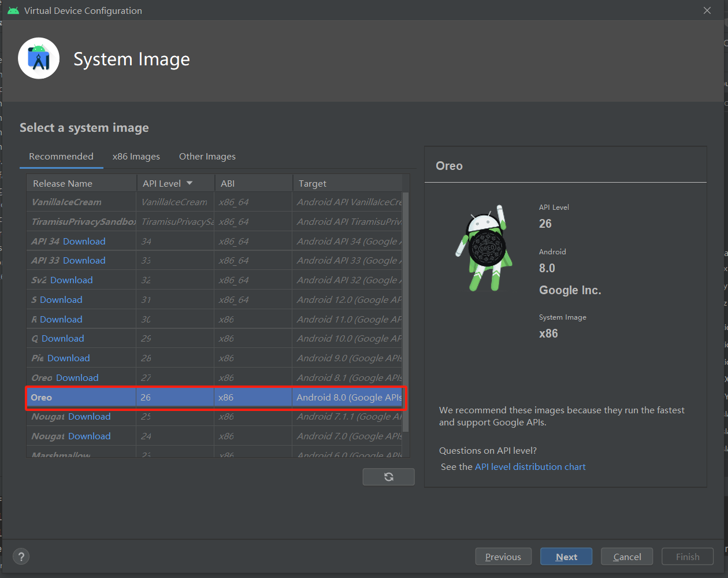Switch to the Other Images tab
The image size is (728, 578).
tap(207, 157)
